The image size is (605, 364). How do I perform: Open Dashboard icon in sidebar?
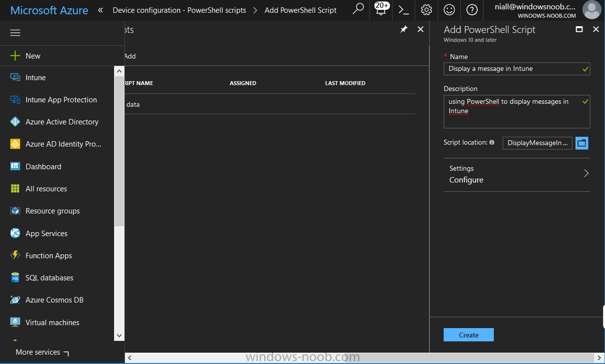[x=15, y=166]
